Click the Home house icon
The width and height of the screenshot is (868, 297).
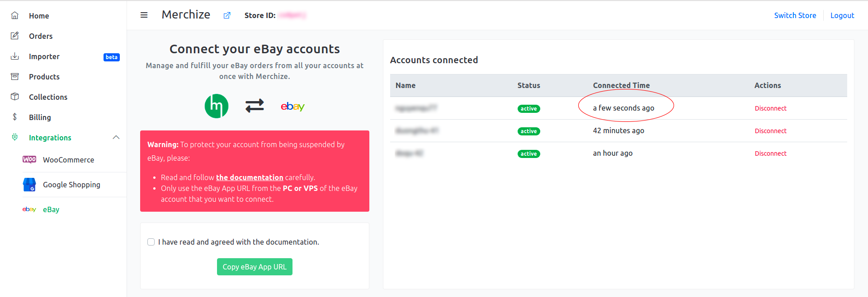[15, 15]
